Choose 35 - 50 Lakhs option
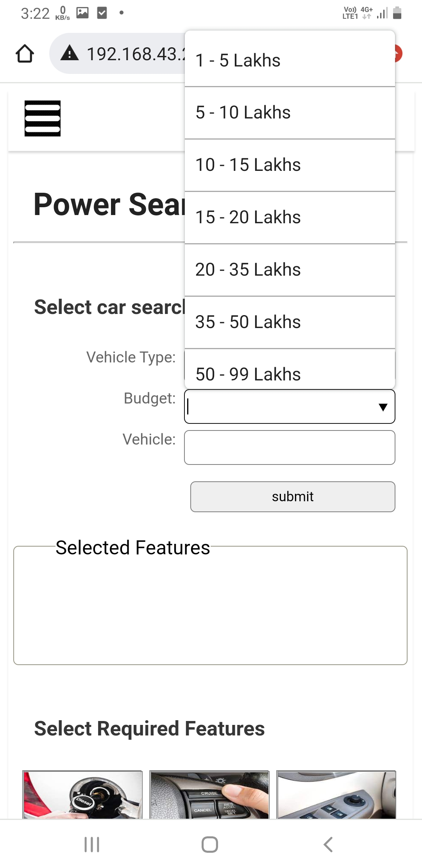Screen dimensions: 422x868 [x=290, y=322]
